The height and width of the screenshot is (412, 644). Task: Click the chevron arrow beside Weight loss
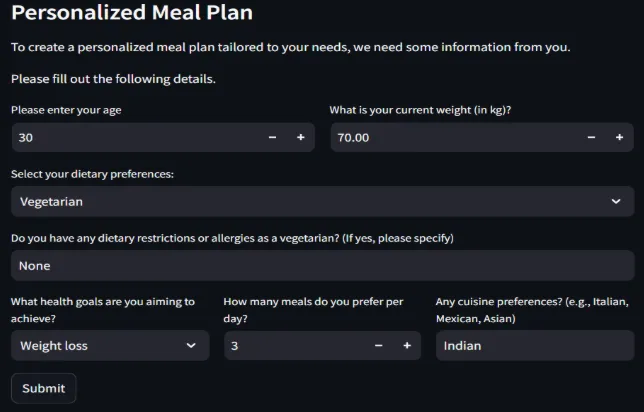[191, 345]
